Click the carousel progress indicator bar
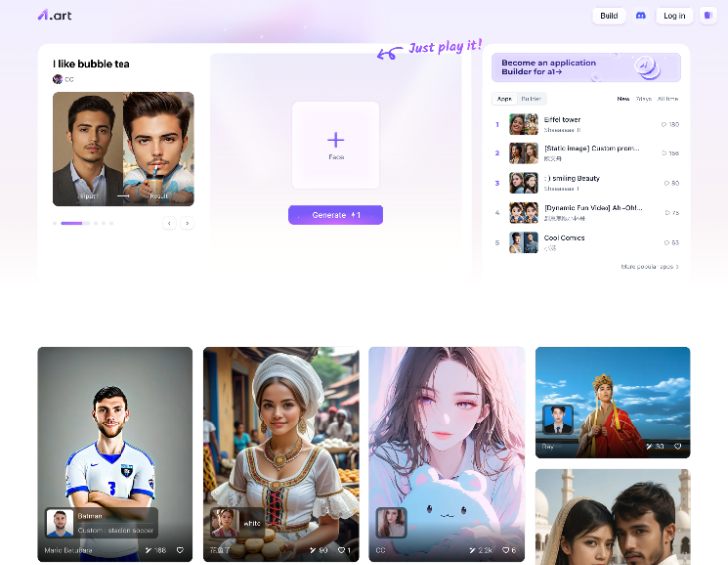Image resolution: width=728 pixels, height=565 pixels. (x=71, y=223)
